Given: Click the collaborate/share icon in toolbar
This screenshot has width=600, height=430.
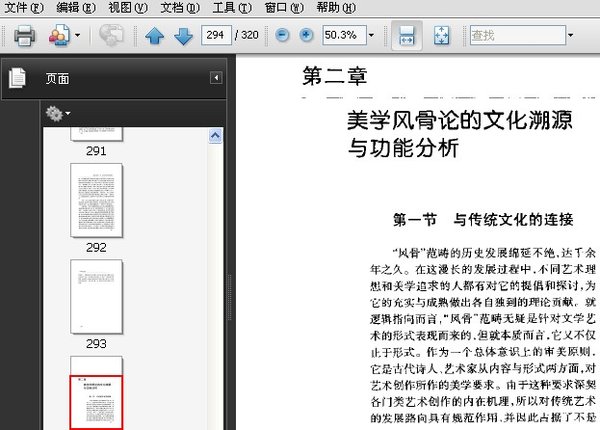Looking at the screenshot, I should [x=58, y=36].
